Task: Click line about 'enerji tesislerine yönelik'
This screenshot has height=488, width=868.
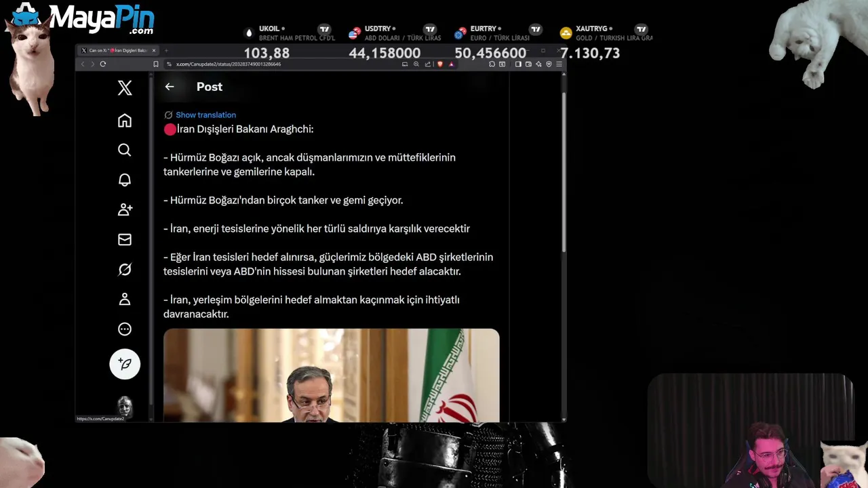Action: pos(317,229)
